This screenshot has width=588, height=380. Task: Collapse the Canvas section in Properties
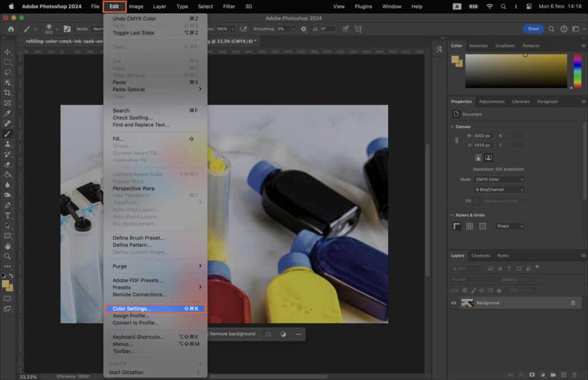[452, 126]
